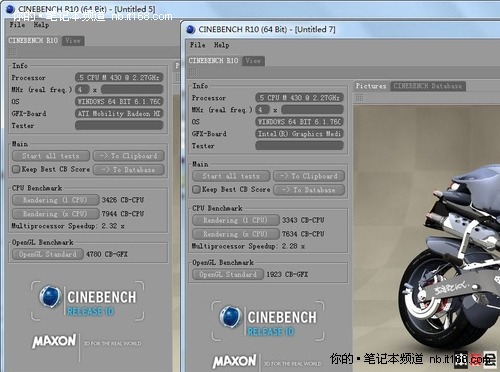Click MHz core count field in Untitled 7 window
Image resolution: width=500 pixels, height=372 pixels.
click(263, 109)
